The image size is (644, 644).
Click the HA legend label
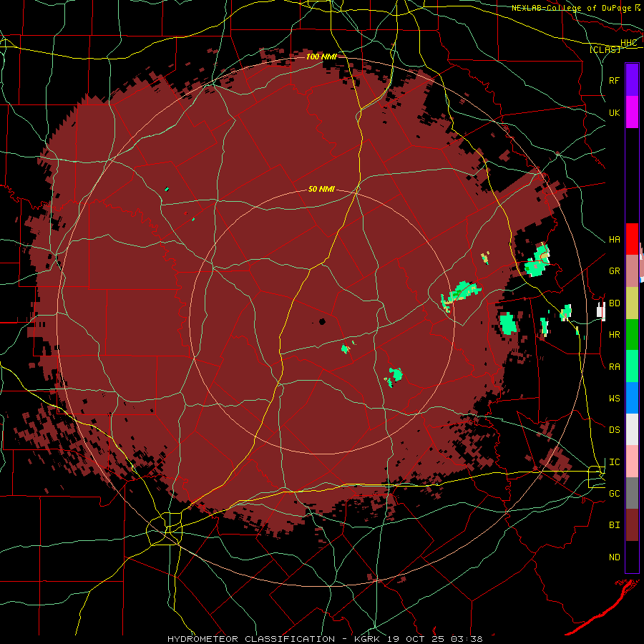click(614, 240)
